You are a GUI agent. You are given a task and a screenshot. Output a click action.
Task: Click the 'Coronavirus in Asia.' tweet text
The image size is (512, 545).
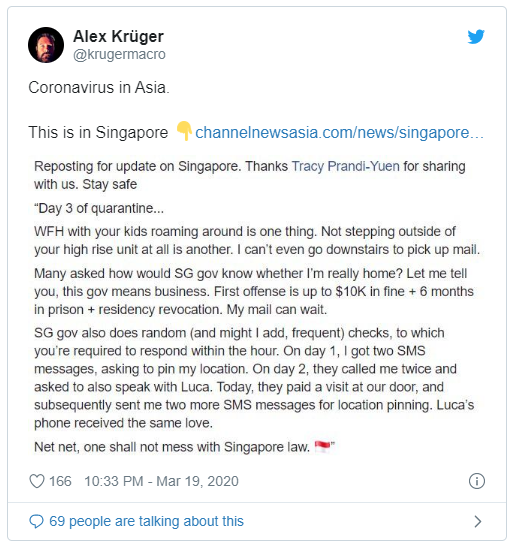pos(99,88)
